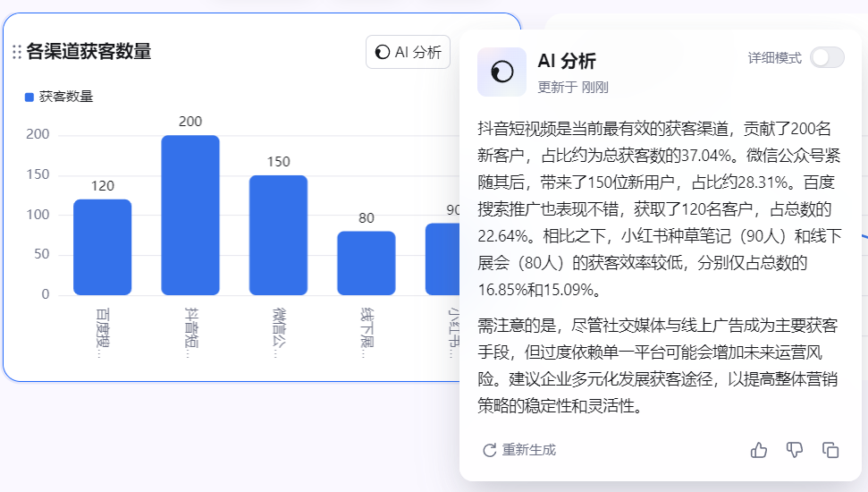The image size is (868, 492).
Task: Click the 详细模式 label
Action: (774, 57)
